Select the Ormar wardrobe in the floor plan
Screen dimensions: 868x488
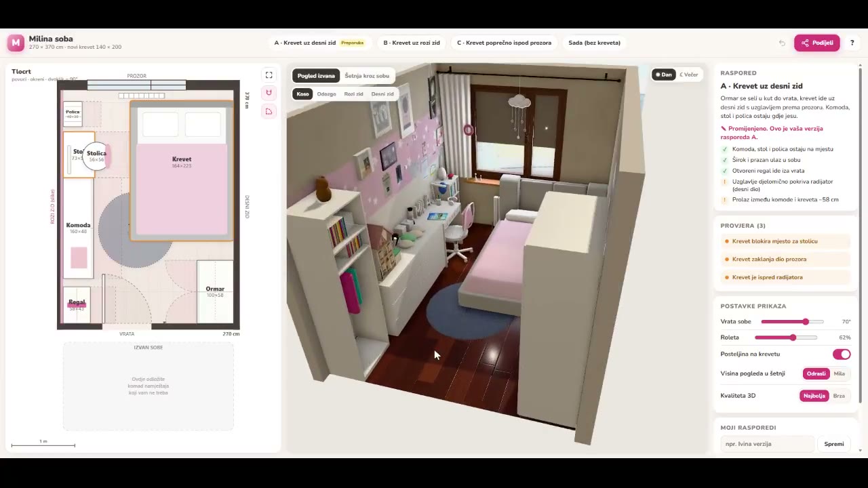click(x=215, y=291)
